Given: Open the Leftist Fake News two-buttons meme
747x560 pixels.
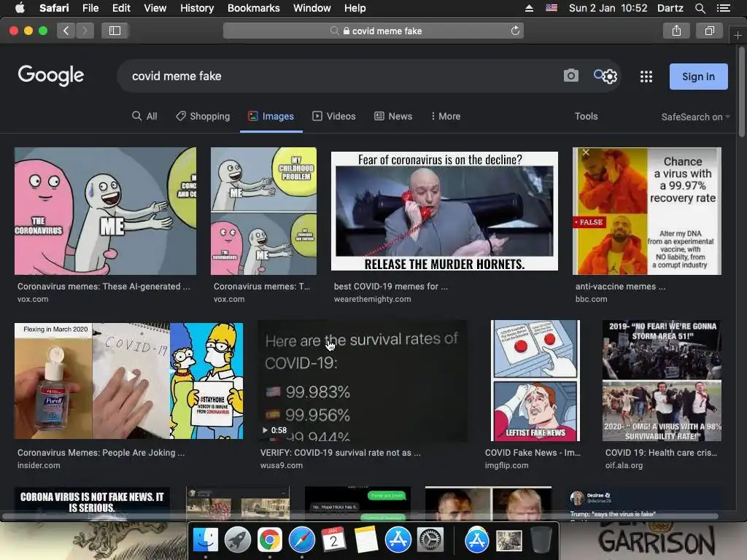Looking at the screenshot, I should pos(535,381).
